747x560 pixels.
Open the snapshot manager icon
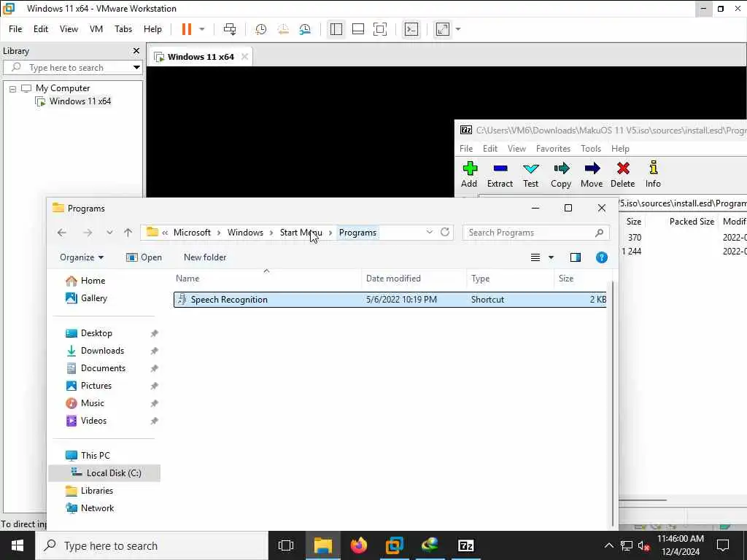[305, 29]
